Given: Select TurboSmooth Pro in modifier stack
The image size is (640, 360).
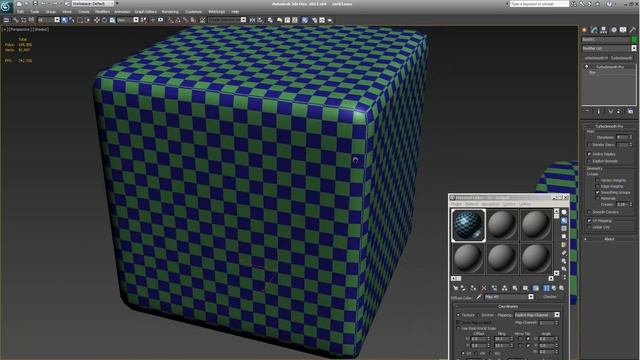Looking at the screenshot, I should 610,67.
